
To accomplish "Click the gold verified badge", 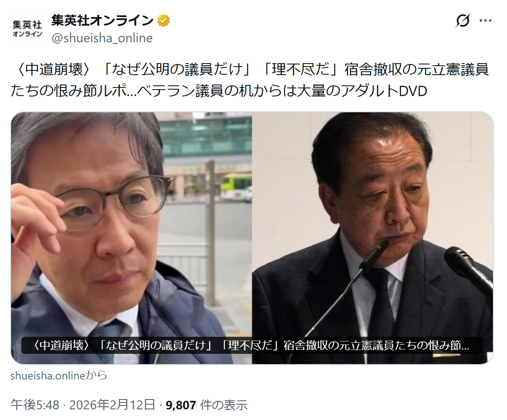I will pyautogui.click(x=164, y=20).
